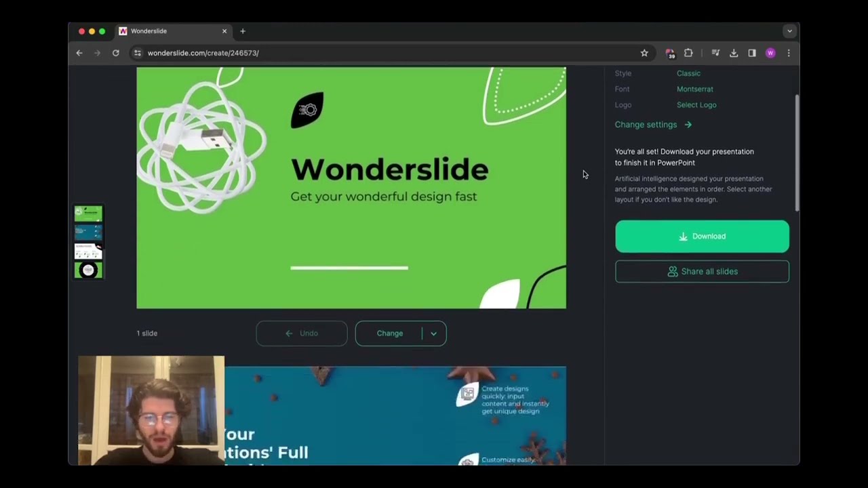Switch to the Wonderslide browser tab
Screen dimensions: 868x488
149,30
